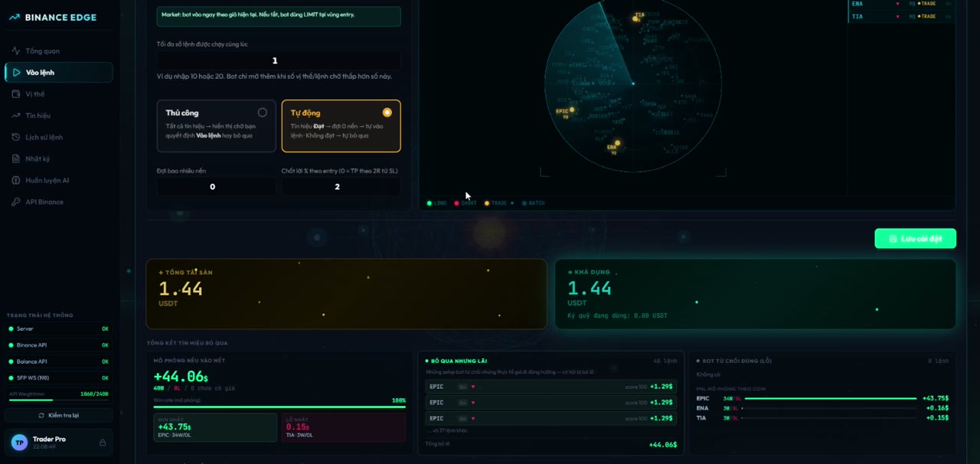Click the Tổng quan pulse icon
980x464 pixels.
(x=16, y=51)
